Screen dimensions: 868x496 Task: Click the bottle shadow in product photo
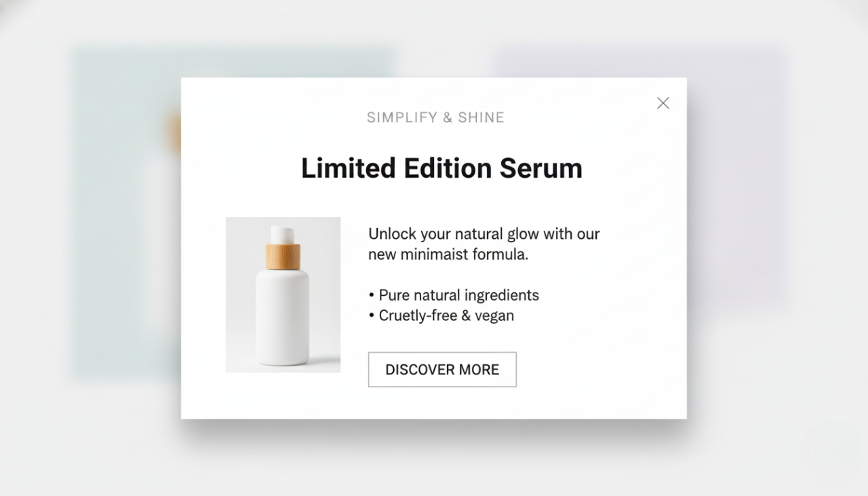(x=323, y=361)
